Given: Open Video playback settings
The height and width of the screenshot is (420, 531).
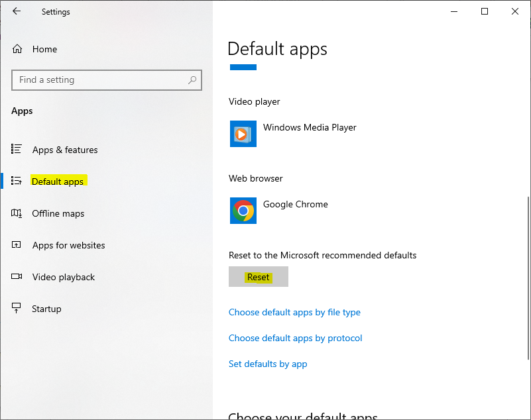Looking at the screenshot, I should pyautogui.click(x=64, y=277).
